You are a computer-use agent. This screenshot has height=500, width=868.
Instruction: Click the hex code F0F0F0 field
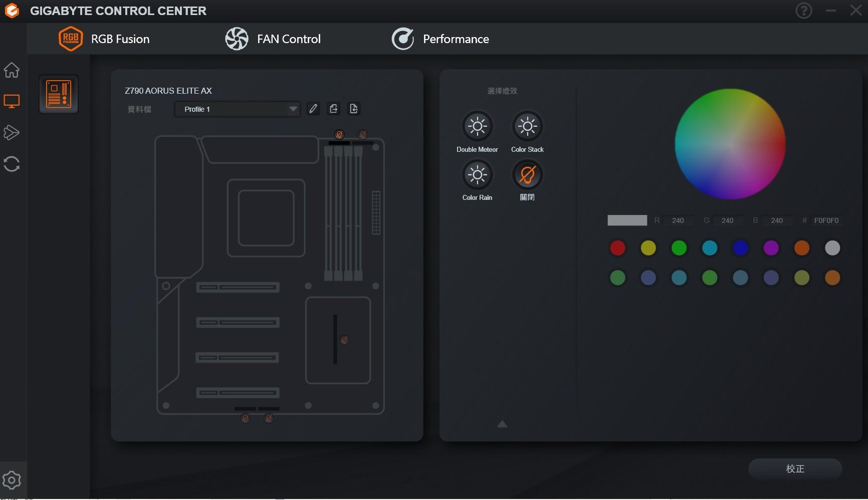coord(826,220)
